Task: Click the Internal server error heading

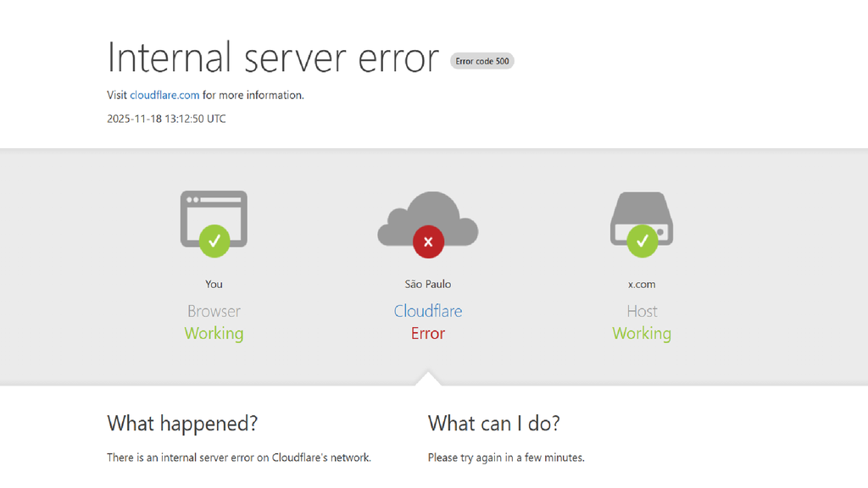Action: pos(273,58)
